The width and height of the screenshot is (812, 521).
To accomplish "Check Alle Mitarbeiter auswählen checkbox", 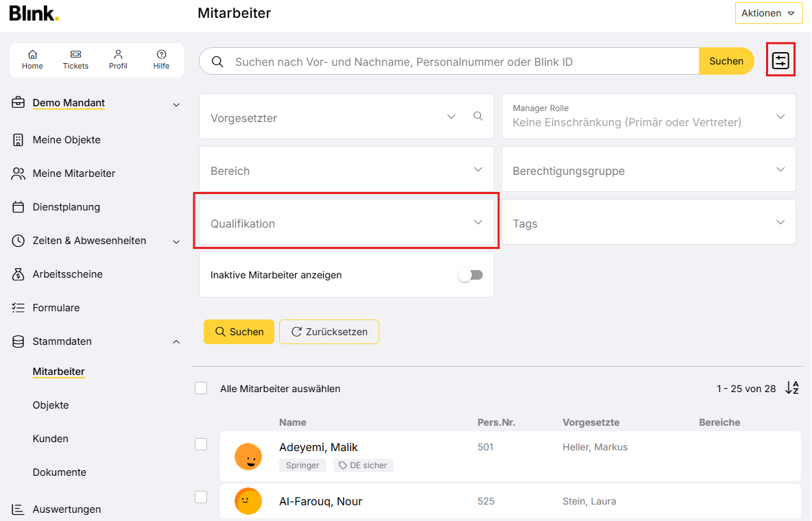I will (201, 389).
